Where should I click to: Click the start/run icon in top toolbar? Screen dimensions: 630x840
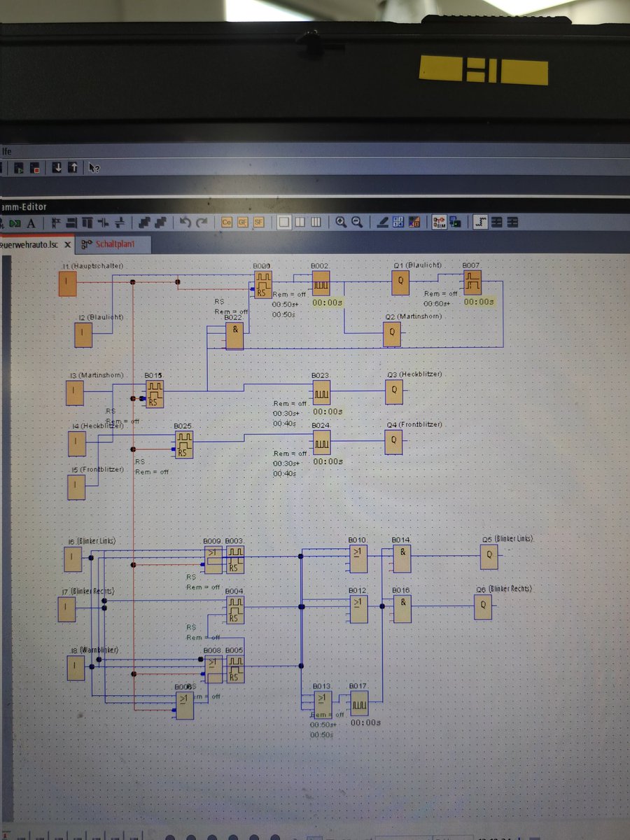[x=19, y=168]
